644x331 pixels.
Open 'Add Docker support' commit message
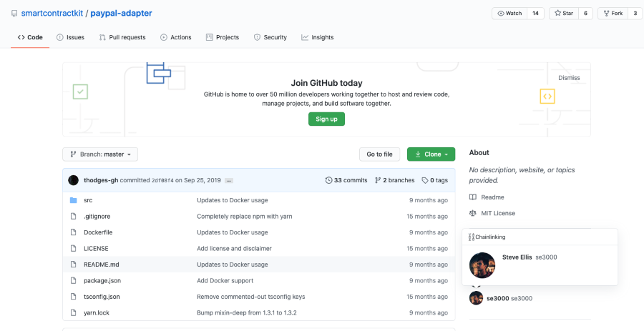225,280
